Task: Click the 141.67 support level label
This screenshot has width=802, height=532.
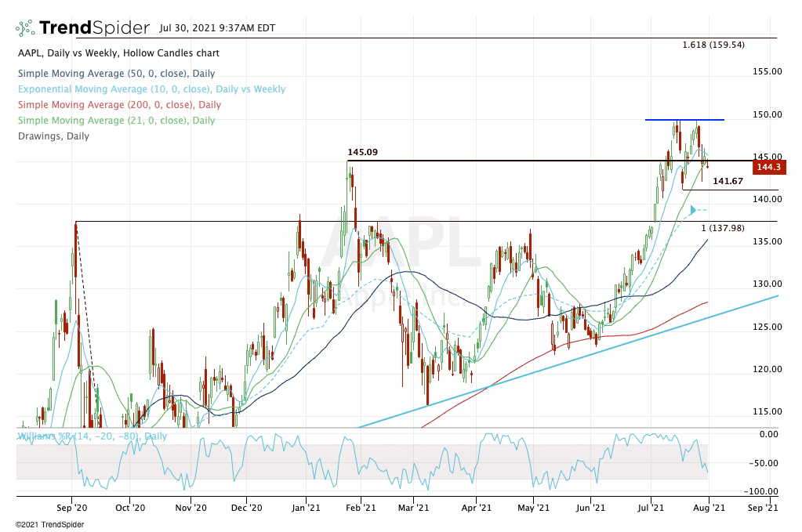Action: (728, 182)
